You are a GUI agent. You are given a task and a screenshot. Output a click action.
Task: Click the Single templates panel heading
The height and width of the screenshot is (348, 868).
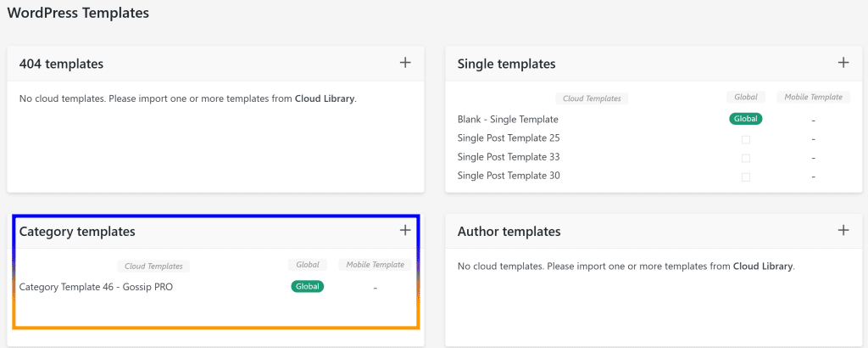click(x=506, y=64)
